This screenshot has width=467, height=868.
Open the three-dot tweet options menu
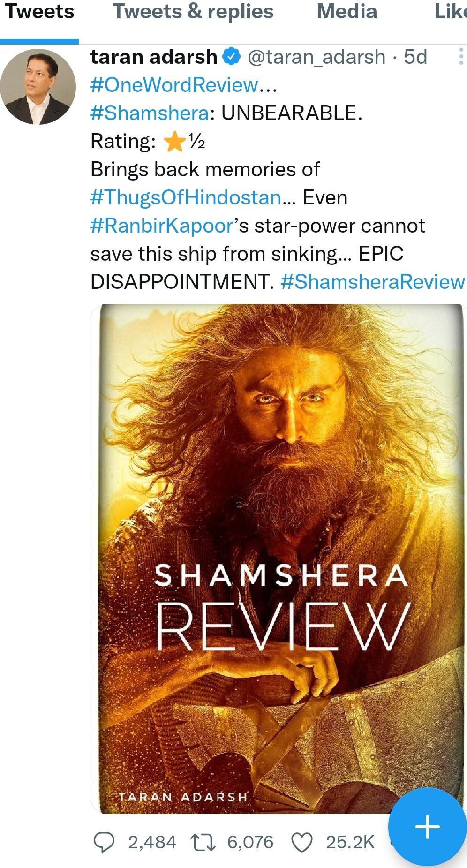click(461, 57)
